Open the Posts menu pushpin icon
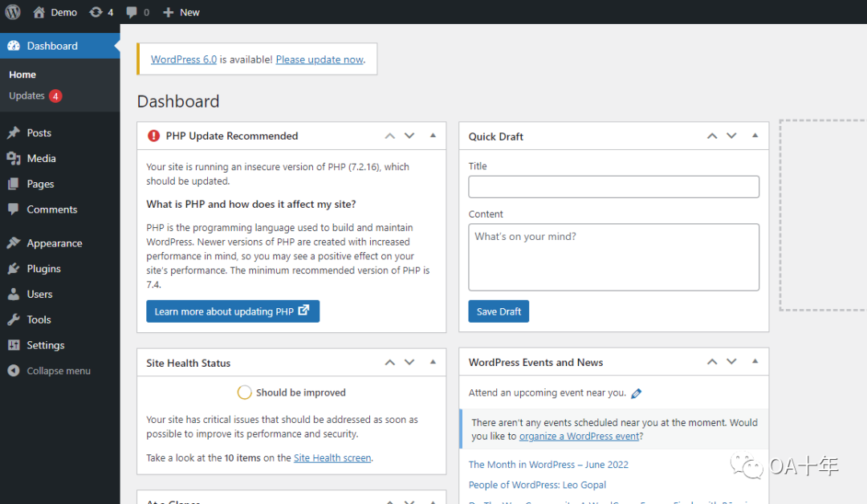 [x=14, y=133]
